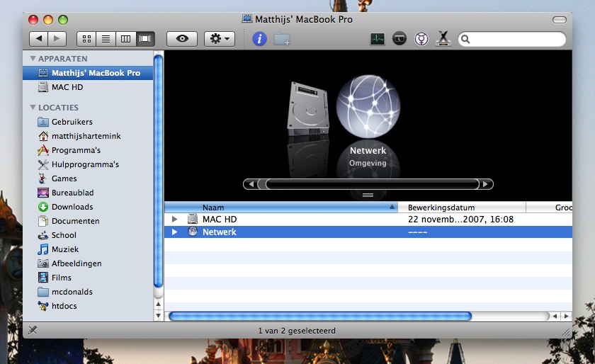Click Cover Flow scroller left arrow

point(251,184)
